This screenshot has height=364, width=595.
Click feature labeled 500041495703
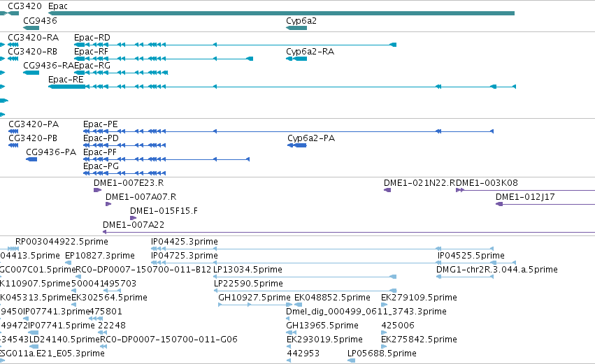click(103, 284)
